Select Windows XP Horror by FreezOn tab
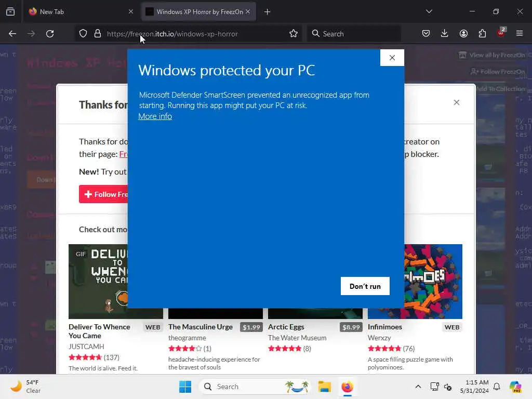This screenshot has width=532, height=399. point(199,11)
